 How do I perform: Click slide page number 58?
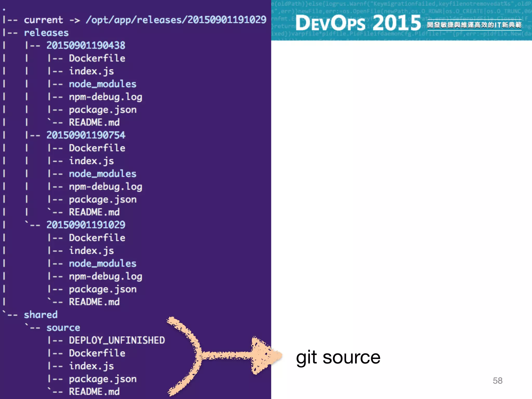[x=497, y=381]
